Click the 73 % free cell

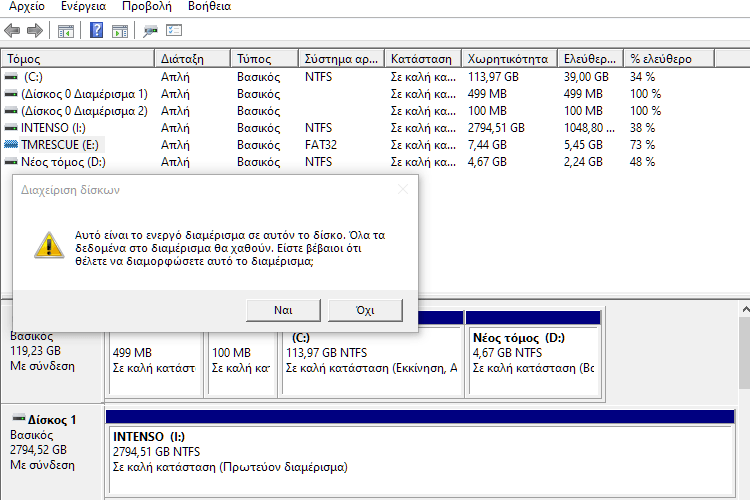point(642,144)
